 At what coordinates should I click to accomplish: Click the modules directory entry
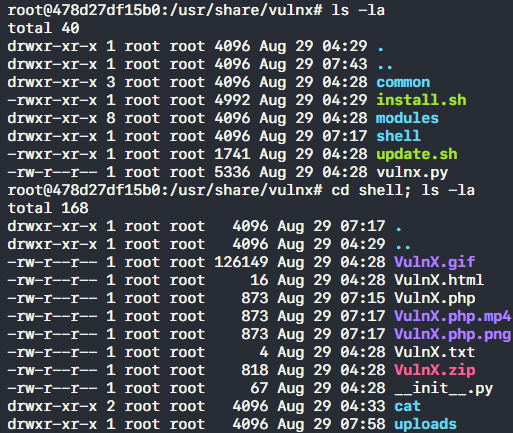pyautogui.click(x=407, y=118)
